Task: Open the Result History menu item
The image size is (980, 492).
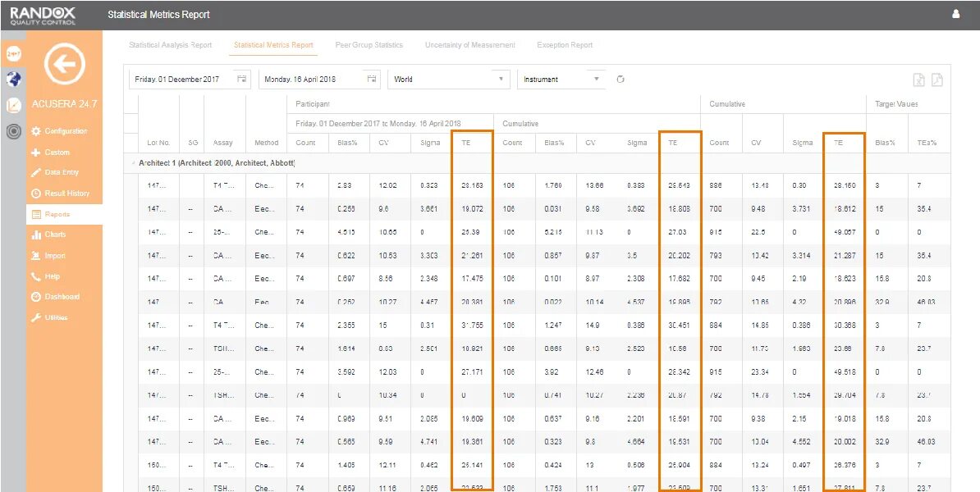Action: tap(64, 194)
